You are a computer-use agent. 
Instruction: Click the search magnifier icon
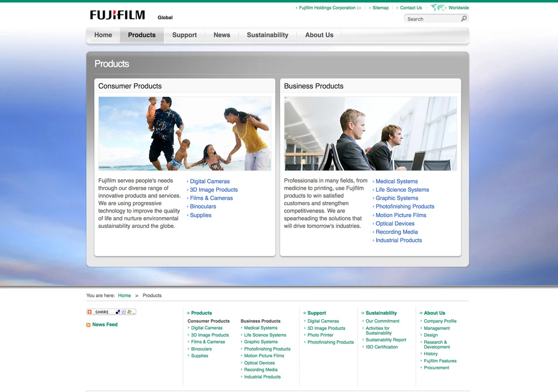464,18
